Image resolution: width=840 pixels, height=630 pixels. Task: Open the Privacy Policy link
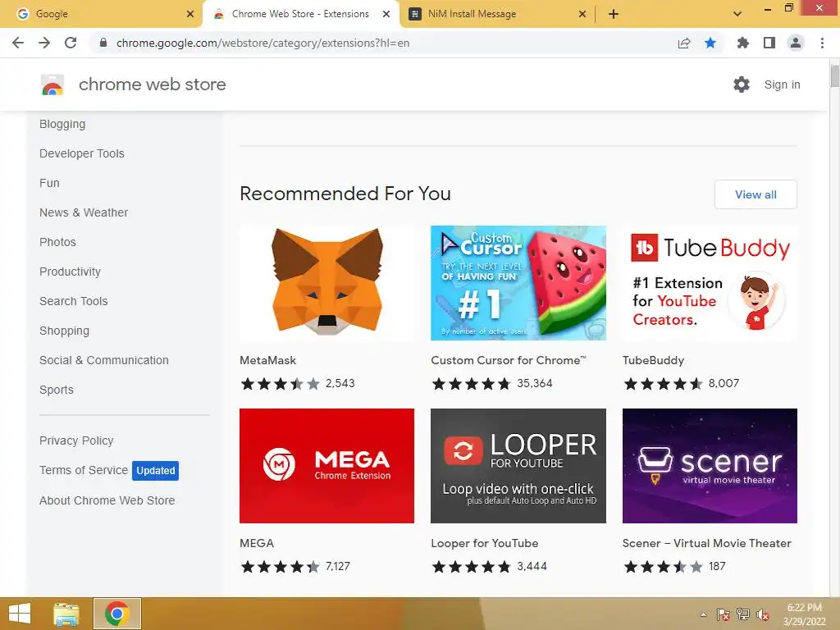pyautogui.click(x=76, y=441)
